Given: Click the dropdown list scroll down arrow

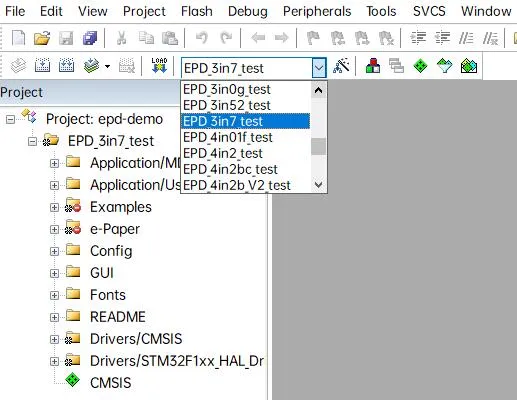Looking at the screenshot, I should [318, 184].
